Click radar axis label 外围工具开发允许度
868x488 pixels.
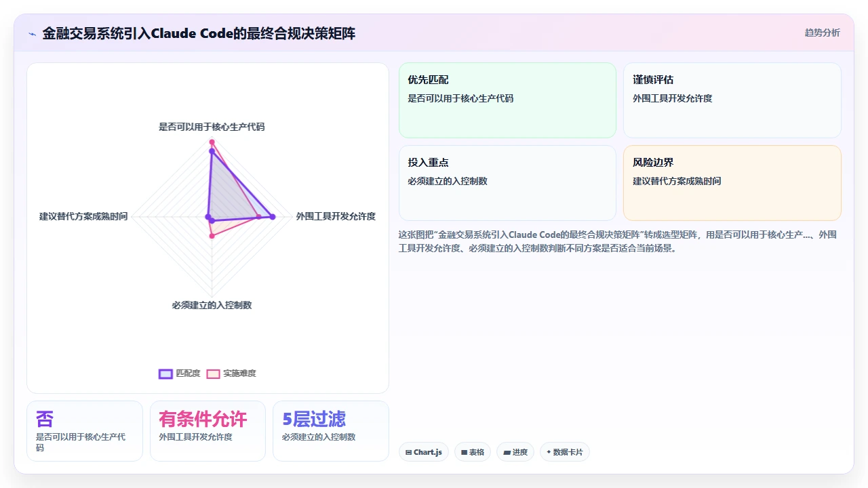(x=336, y=216)
